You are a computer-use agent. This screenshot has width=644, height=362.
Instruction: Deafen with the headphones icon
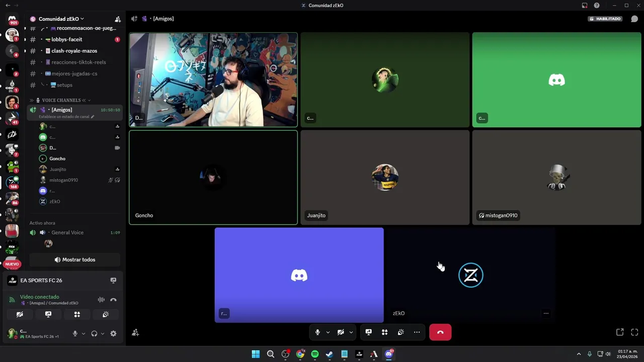94,333
